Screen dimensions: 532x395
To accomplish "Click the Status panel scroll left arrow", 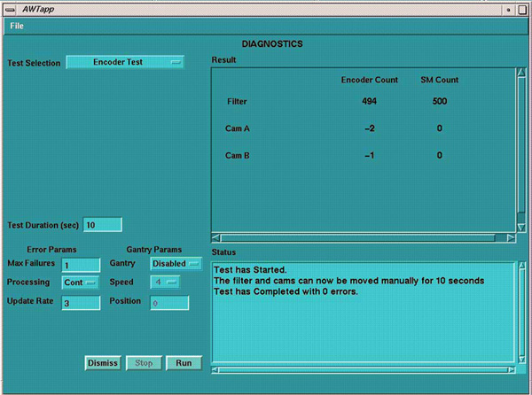I will tap(216, 369).
